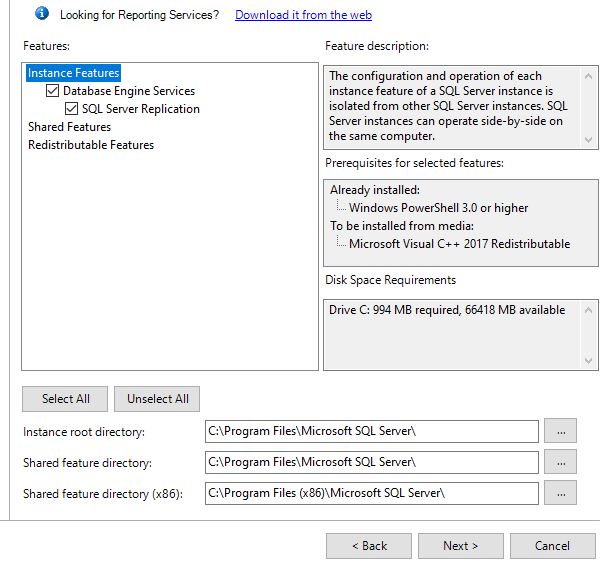600x566 pixels.
Task: Select Redistributable Features in the tree
Action: pos(91,145)
